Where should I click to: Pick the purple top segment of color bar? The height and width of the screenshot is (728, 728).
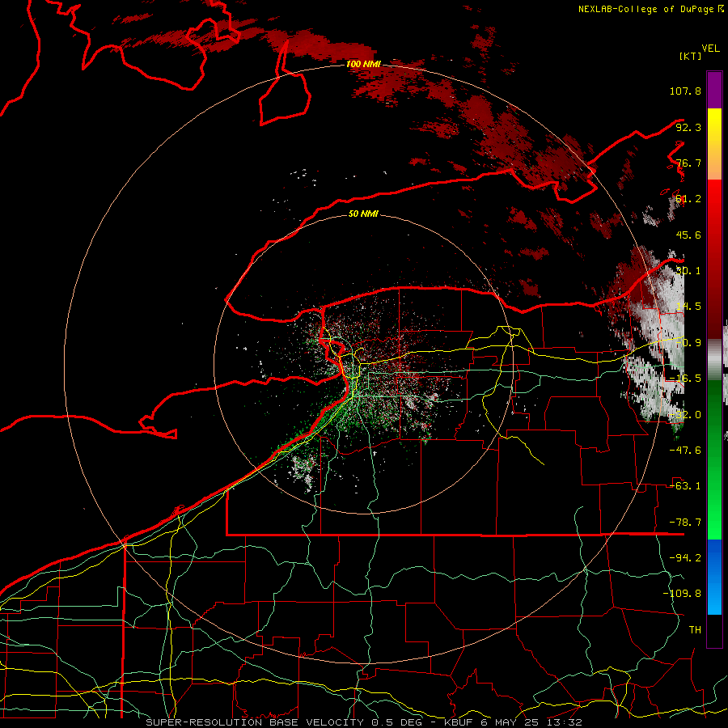714,90
